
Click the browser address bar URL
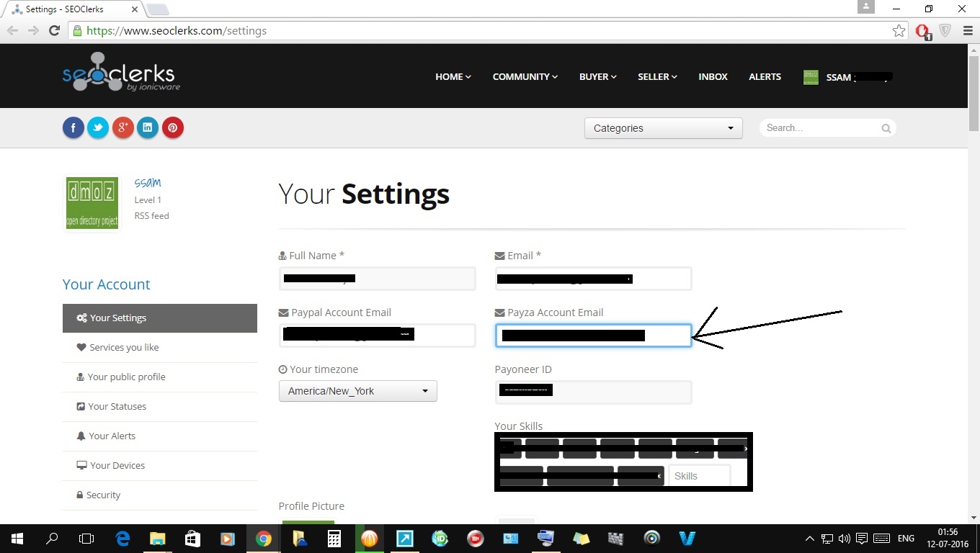coord(177,31)
